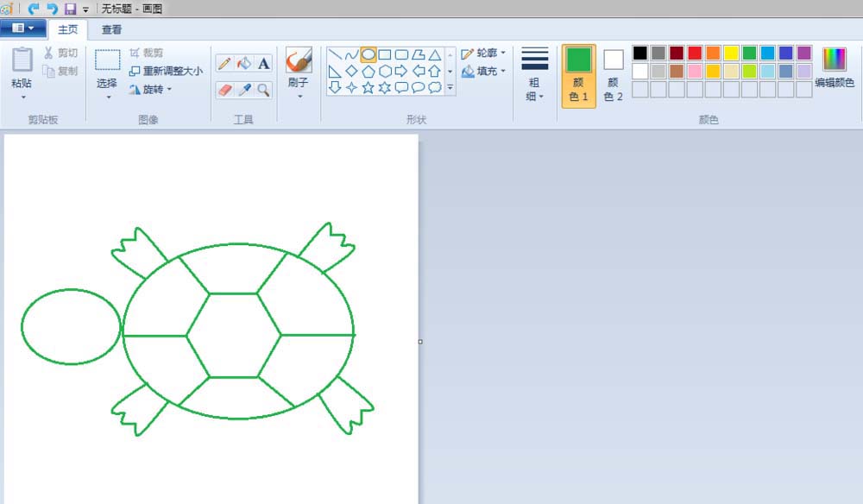Choose the Pentagon shape

pos(369,71)
